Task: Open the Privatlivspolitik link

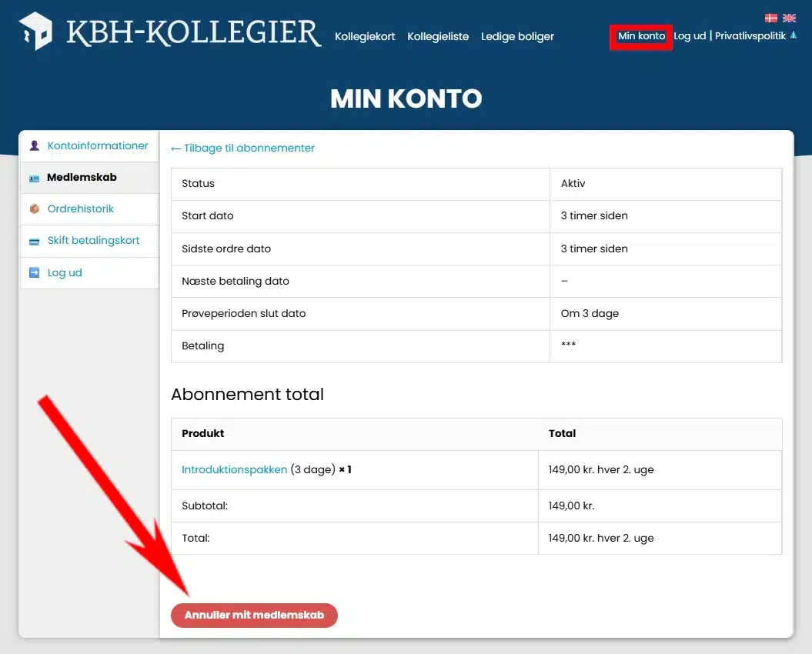Action: coord(750,36)
